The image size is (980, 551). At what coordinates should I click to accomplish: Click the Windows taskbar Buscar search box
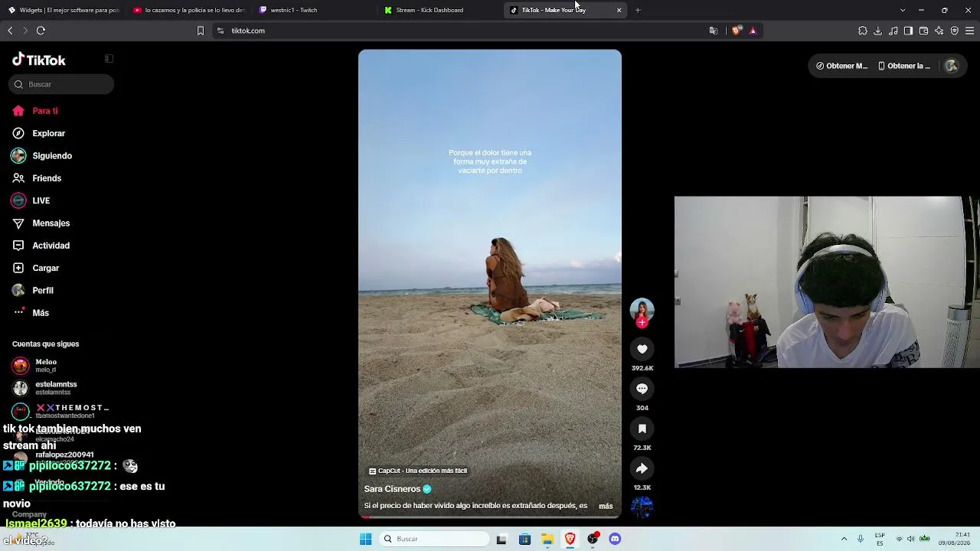[x=435, y=539]
